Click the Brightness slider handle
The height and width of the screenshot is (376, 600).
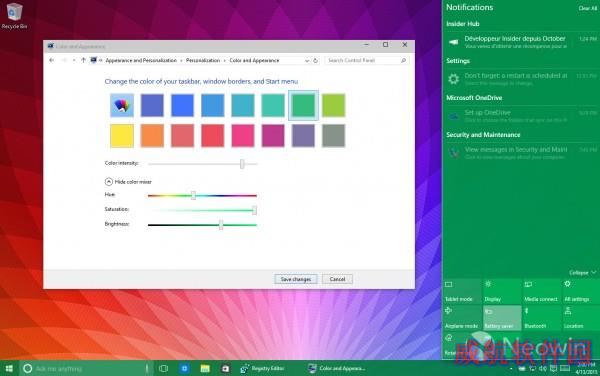tap(221, 225)
